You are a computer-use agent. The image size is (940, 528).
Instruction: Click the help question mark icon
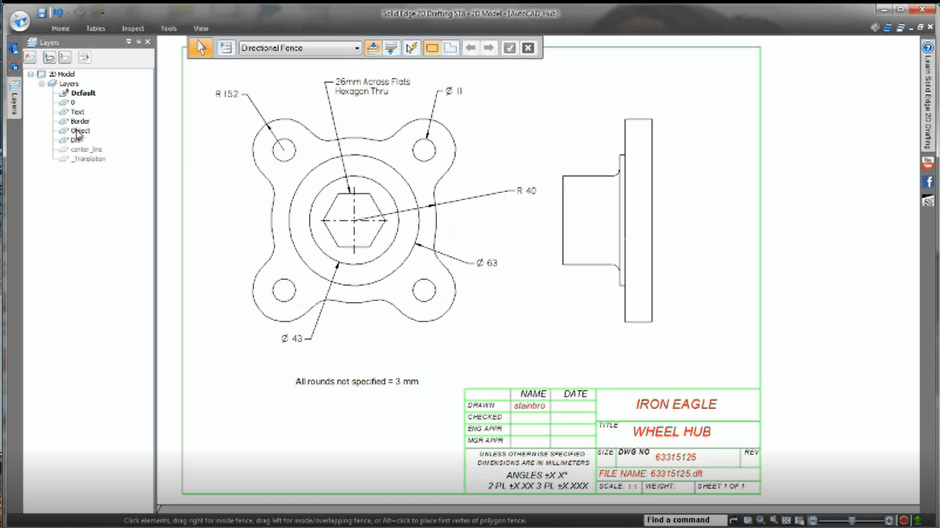[x=927, y=48]
